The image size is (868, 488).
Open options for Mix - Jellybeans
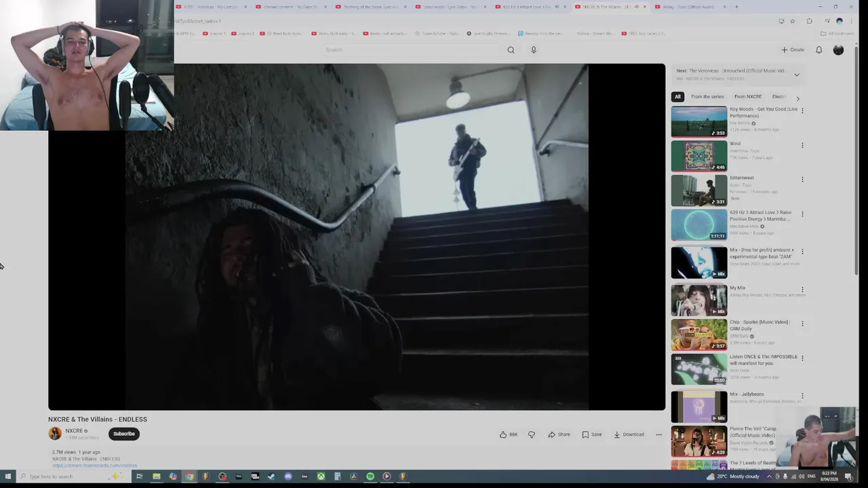coord(802,396)
